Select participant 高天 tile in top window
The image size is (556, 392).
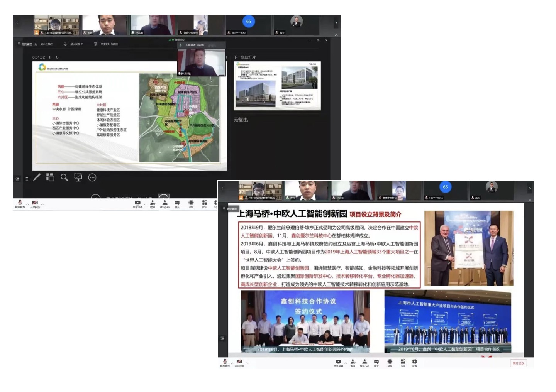point(296,25)
